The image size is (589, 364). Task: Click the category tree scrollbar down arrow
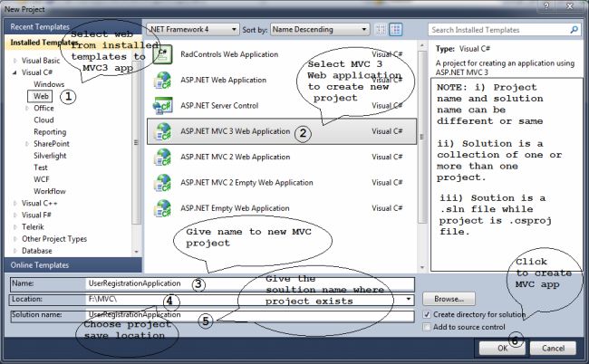click(136, 252)
